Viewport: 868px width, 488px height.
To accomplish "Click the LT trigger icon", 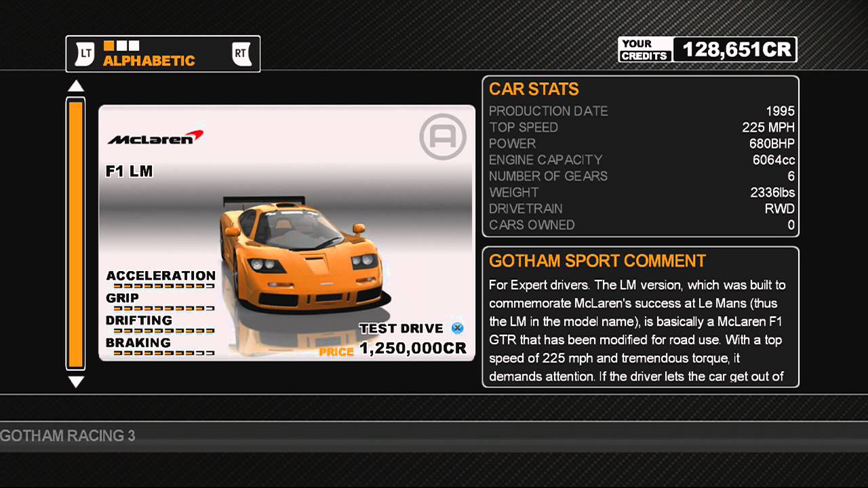I will (84, 54).
